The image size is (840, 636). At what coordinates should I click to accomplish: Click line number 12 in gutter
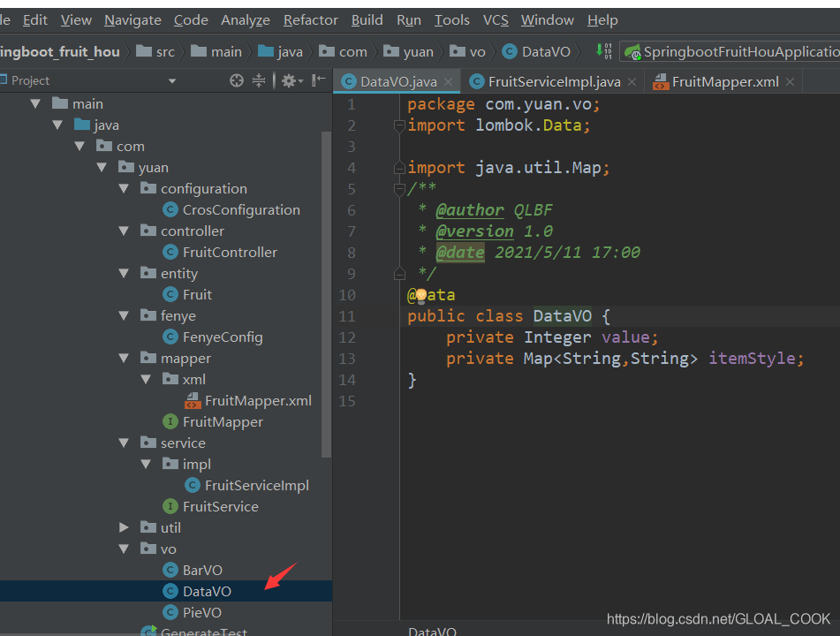(346, 337)
